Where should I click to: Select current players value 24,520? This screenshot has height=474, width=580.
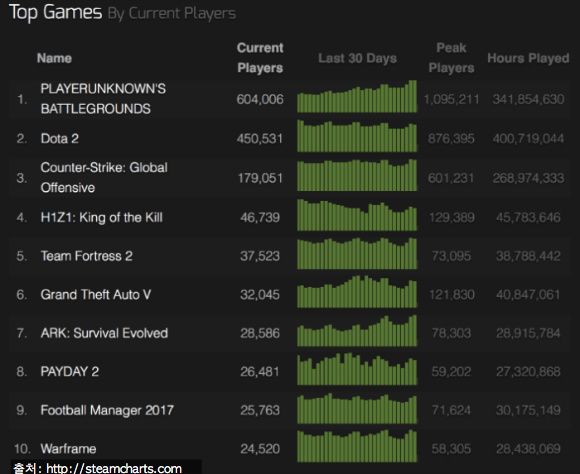click(260, 449)
